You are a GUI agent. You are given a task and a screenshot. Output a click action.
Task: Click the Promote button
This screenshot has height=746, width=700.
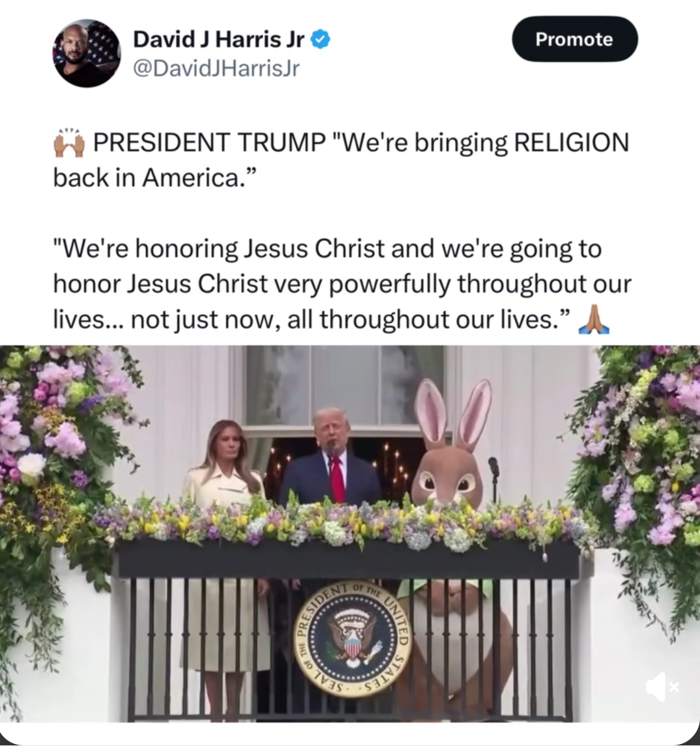pyautogui.click(x=575, y=39)
